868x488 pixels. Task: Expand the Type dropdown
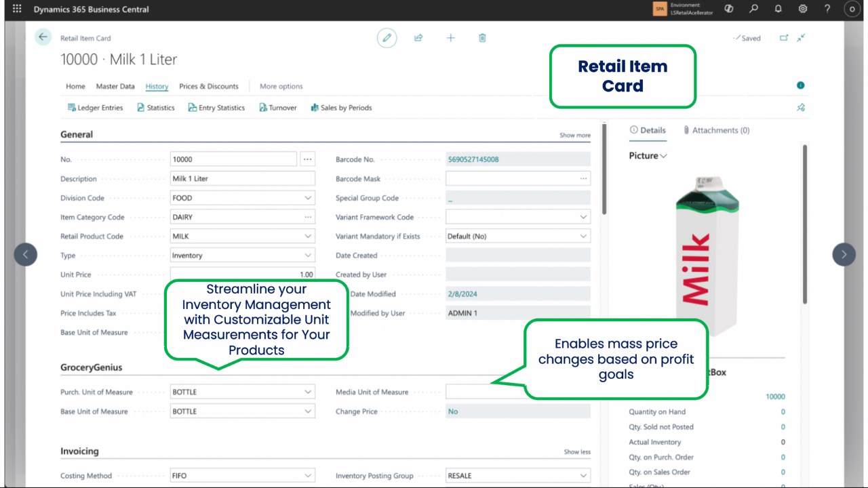308,256
